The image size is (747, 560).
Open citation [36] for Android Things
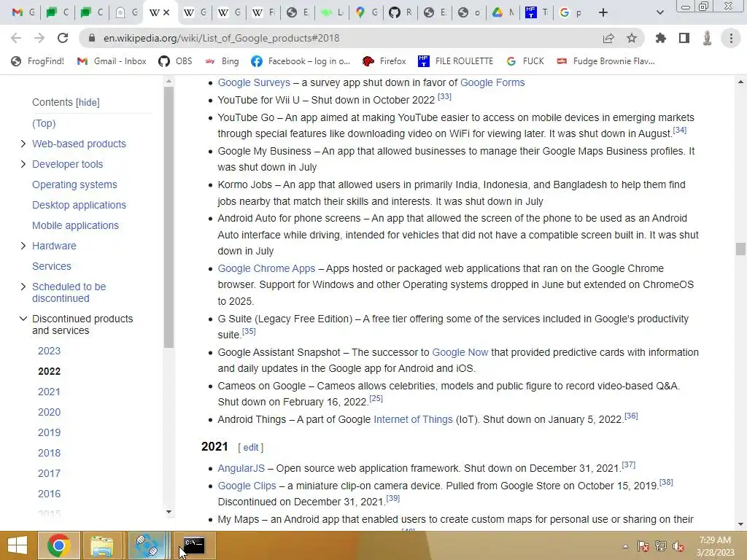pos(631,416)
